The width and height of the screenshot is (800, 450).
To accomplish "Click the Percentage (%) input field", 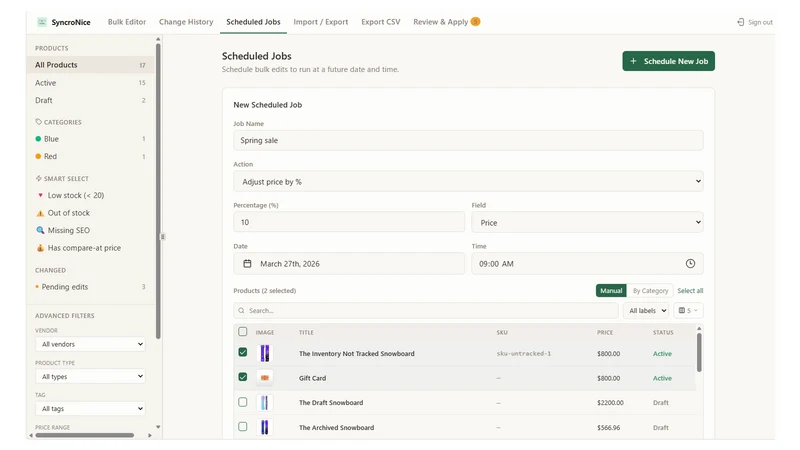I will [x=349, y=222].
